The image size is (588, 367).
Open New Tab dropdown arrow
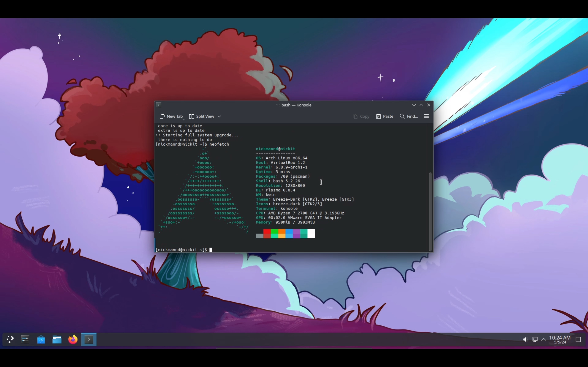point(184,119)
